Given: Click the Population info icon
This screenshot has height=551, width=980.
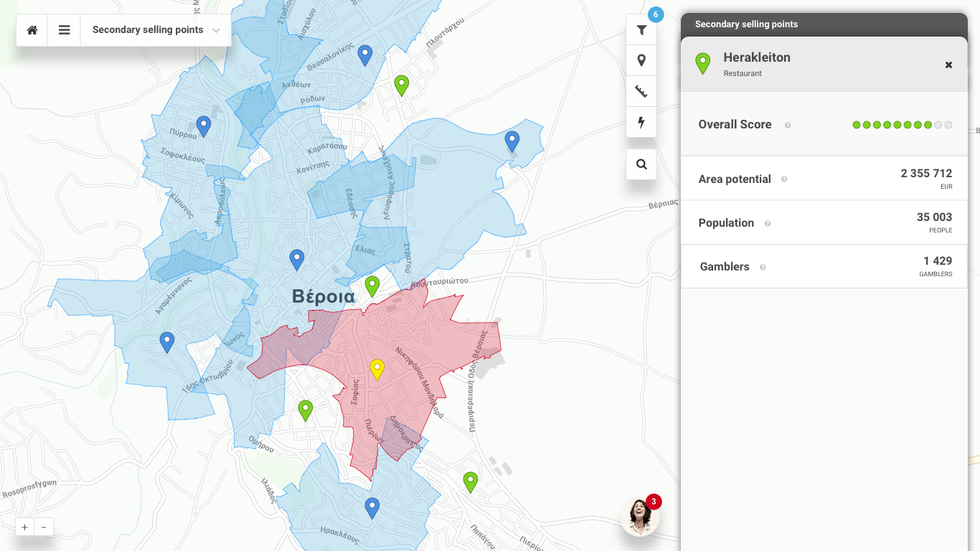Looking at the screenshot, I should coord(768,224).
